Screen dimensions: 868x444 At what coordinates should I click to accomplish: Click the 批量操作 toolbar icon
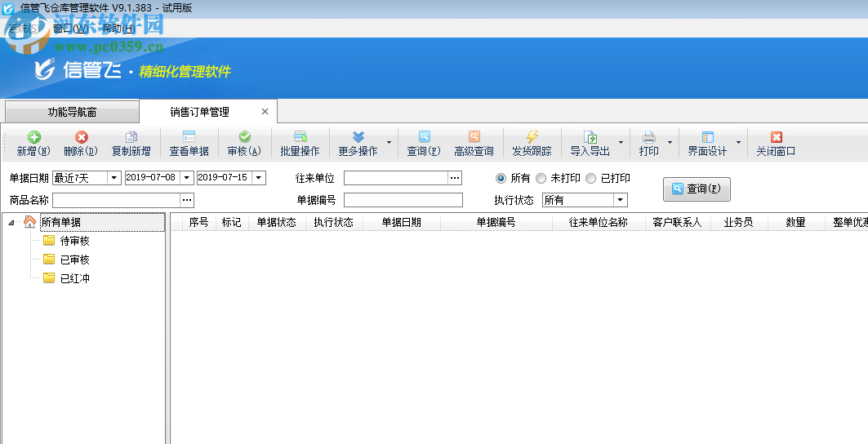[300, 137]
